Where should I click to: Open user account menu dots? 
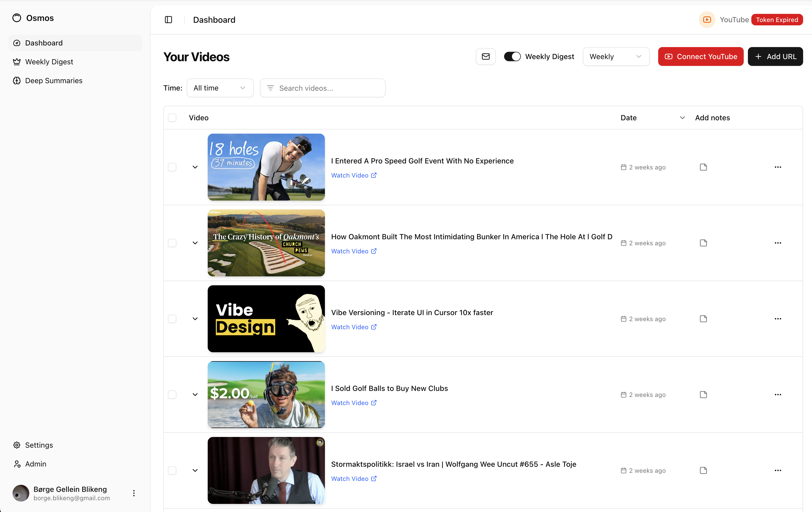point(134,493)
